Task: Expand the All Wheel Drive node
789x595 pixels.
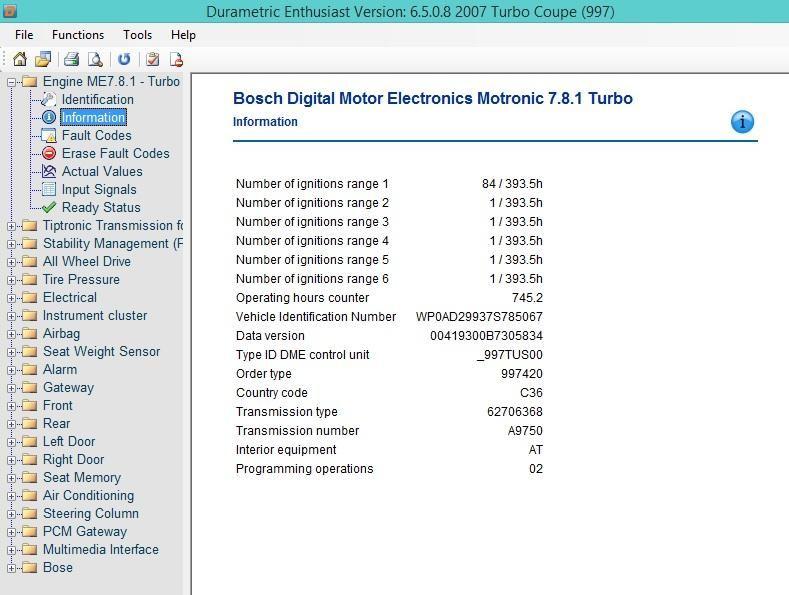Action: [x=11, y=262]
